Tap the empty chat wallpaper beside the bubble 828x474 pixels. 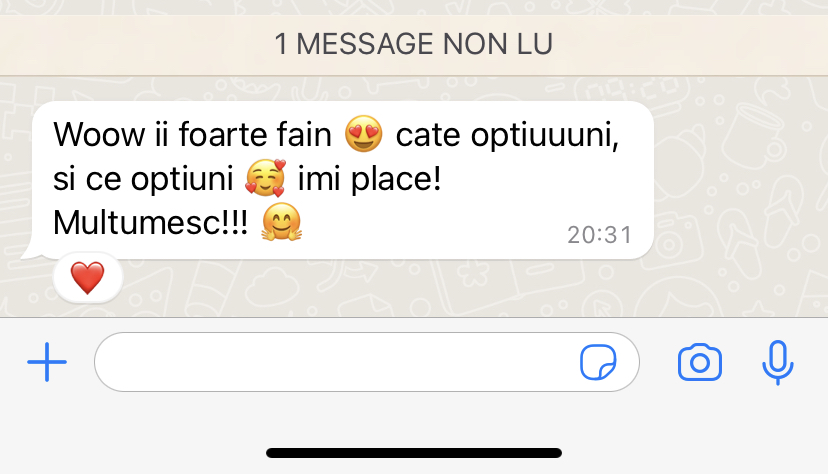pyautogui.click(x=739, y=201)
